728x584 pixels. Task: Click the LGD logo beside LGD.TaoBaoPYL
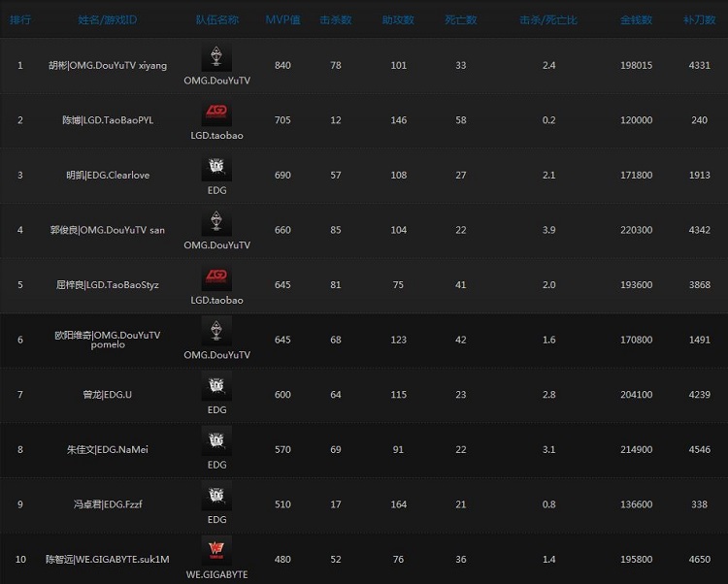click(x=216, y=114)
